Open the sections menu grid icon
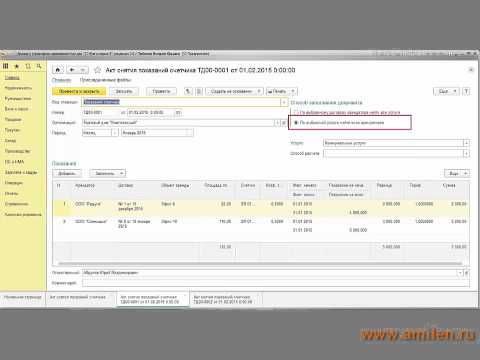Image resolution: width=480 pixels, height=360 pixels. 6,66
